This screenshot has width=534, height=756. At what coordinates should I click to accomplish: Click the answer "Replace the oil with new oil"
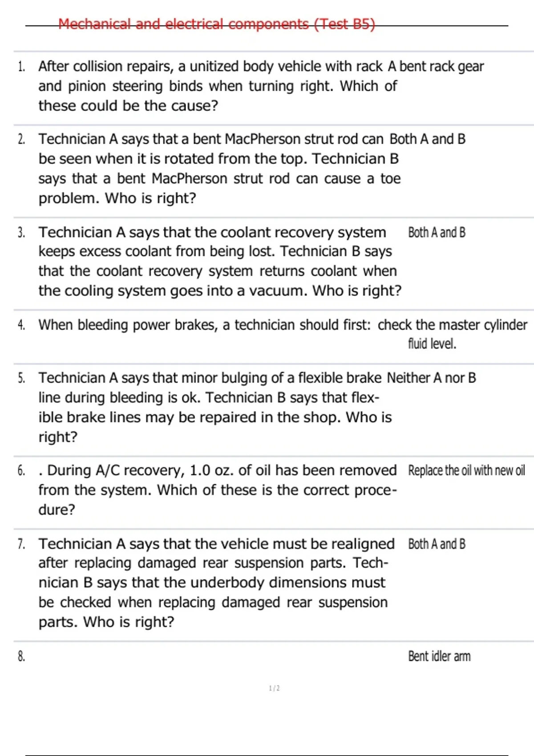point(466,470)
